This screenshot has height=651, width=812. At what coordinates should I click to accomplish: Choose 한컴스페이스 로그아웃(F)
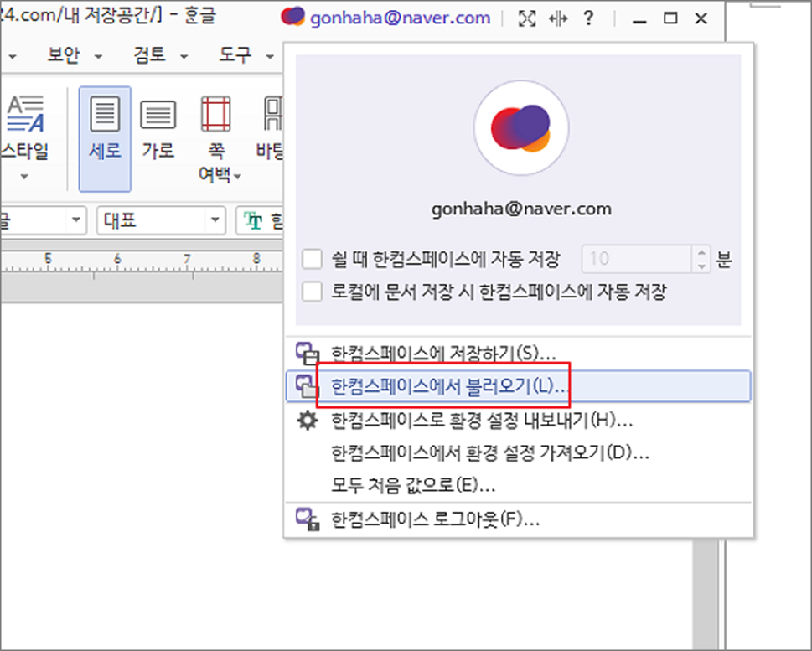(x=519, y=519)
